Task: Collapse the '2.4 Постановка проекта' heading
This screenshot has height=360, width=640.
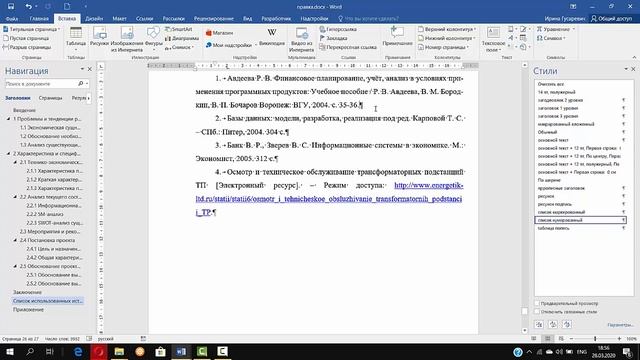Action: (15, 240)
